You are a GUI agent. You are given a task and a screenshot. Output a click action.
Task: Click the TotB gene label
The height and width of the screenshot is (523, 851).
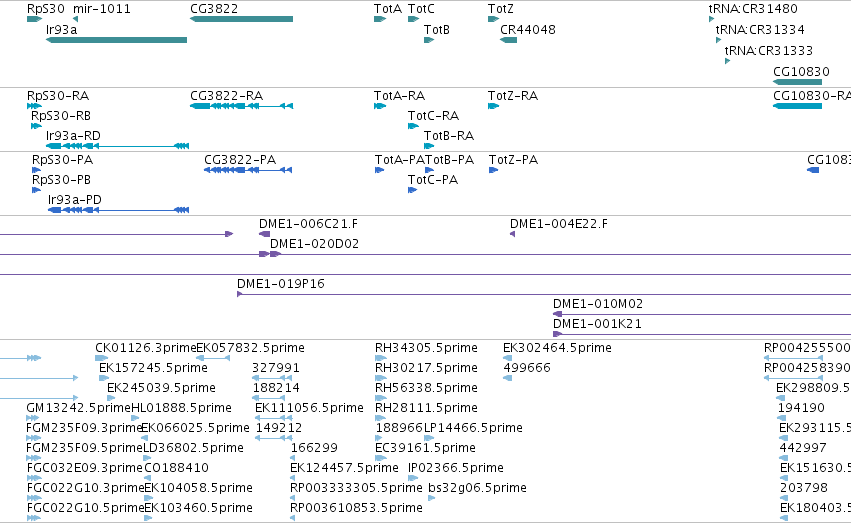tap(437, 30)
